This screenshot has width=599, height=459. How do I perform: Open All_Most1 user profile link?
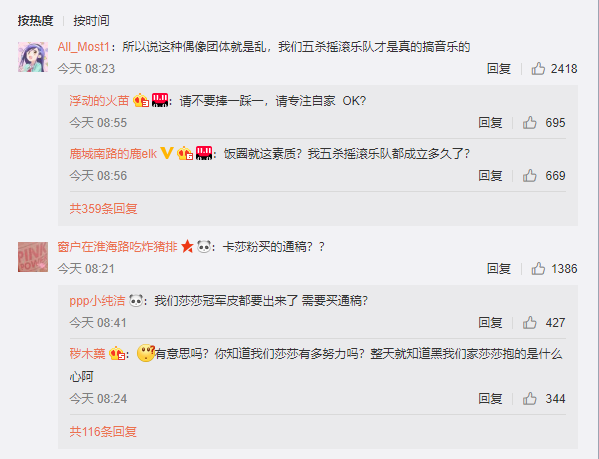84,47
